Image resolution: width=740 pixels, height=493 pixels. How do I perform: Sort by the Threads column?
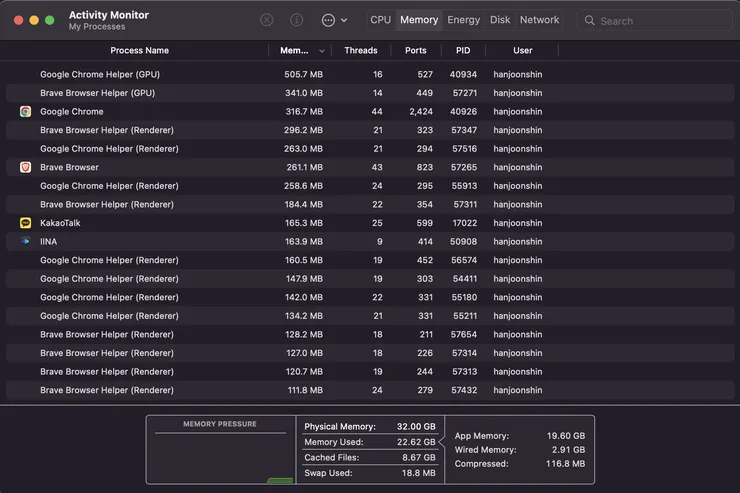click(361, 50)
